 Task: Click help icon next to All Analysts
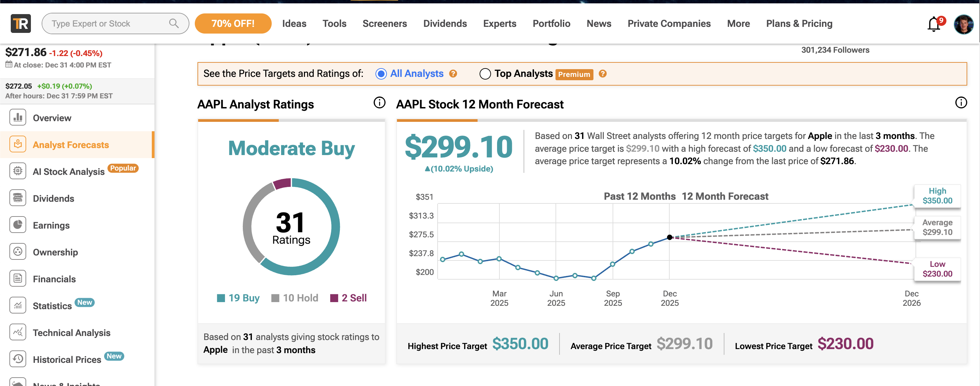click(453, 74)
